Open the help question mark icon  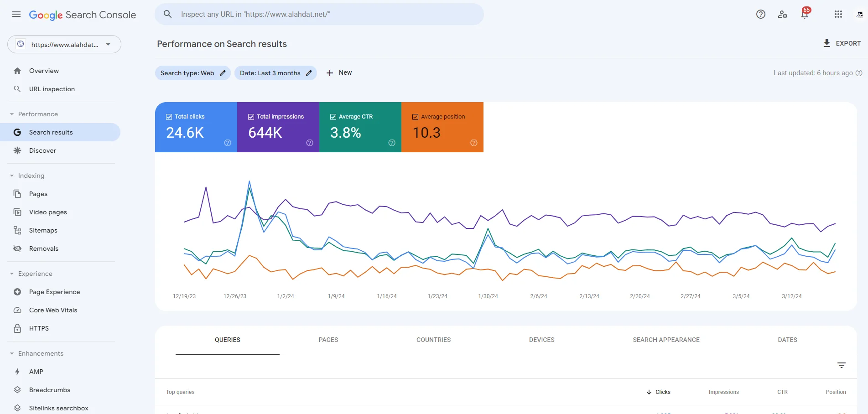tap(760, 14)
